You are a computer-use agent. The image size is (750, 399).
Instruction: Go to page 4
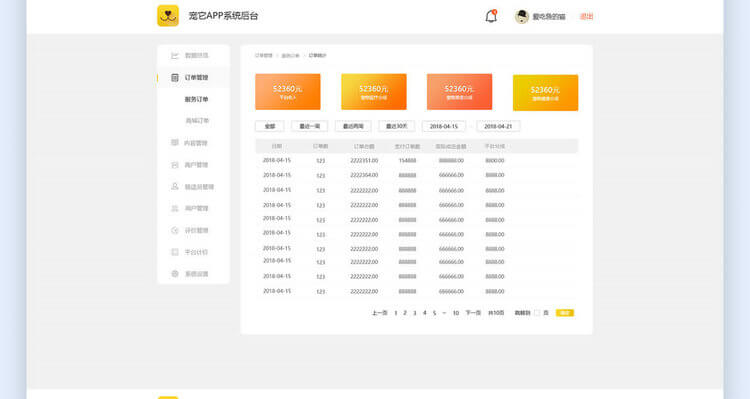click(x=424, y=313)
